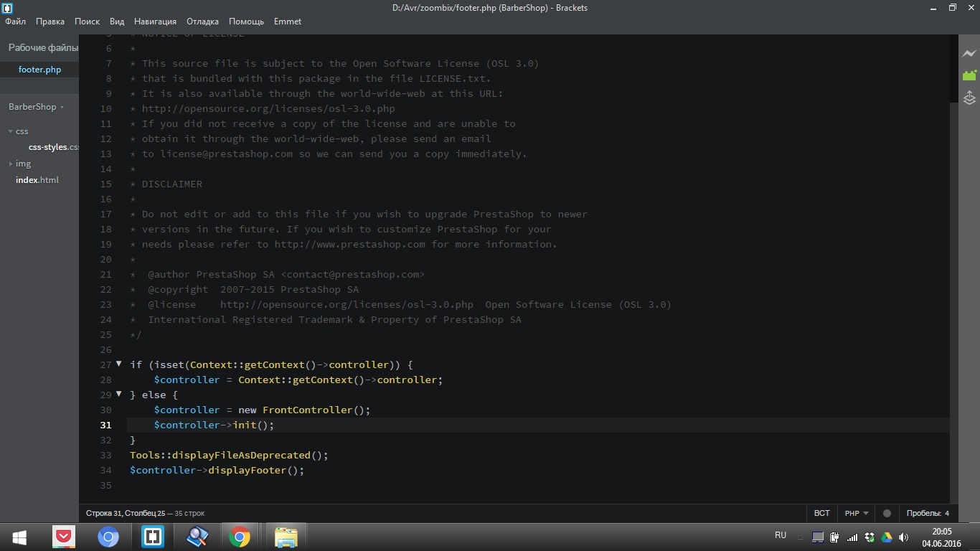
Task: Click the Dropbox tray icon
Action: 870,537
